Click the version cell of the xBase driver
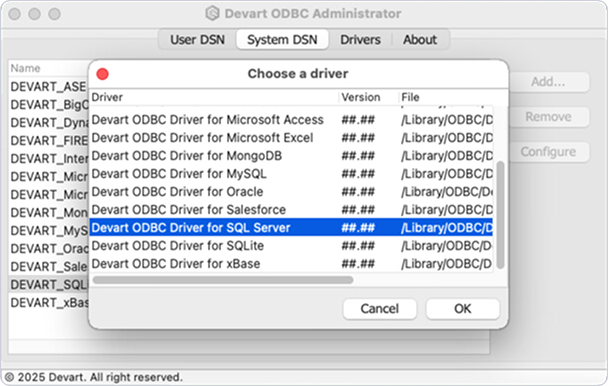 coord(358,264)
